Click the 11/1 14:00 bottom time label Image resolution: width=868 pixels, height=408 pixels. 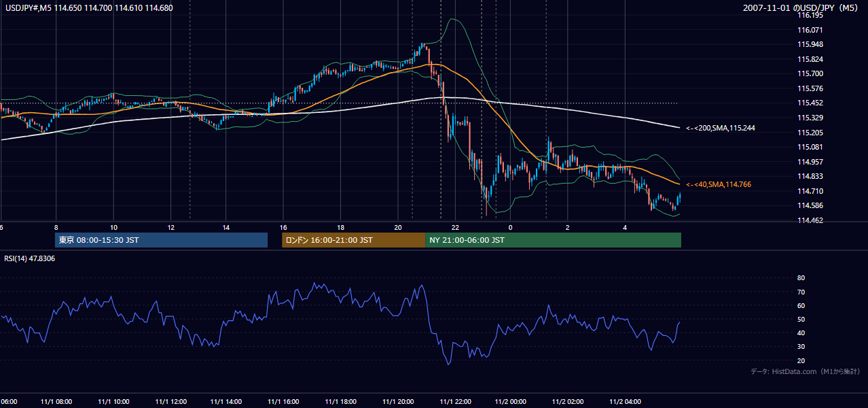pos(226,402)
